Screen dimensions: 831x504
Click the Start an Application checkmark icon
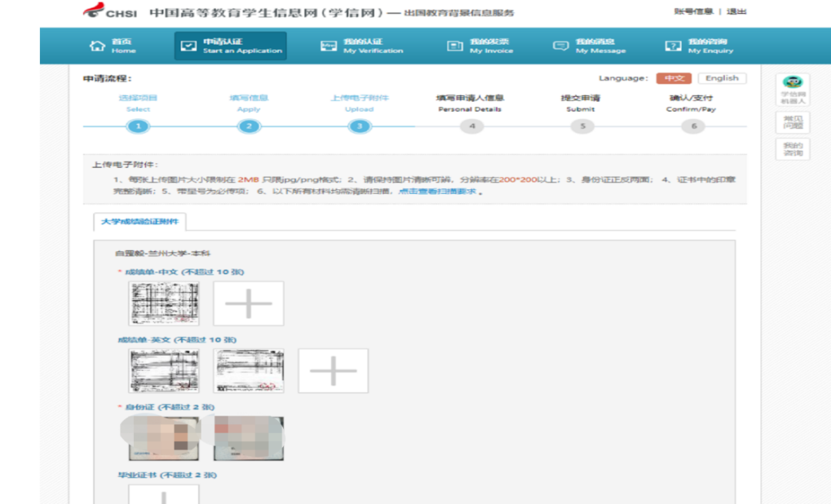coord(189,46)
